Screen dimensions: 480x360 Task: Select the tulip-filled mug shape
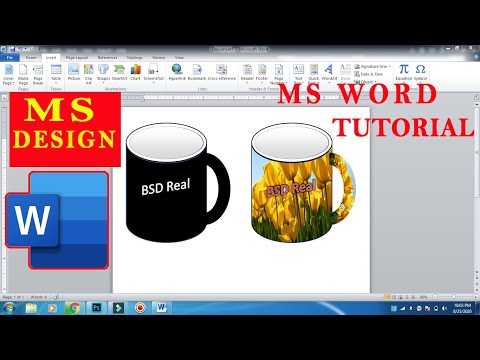292,200
